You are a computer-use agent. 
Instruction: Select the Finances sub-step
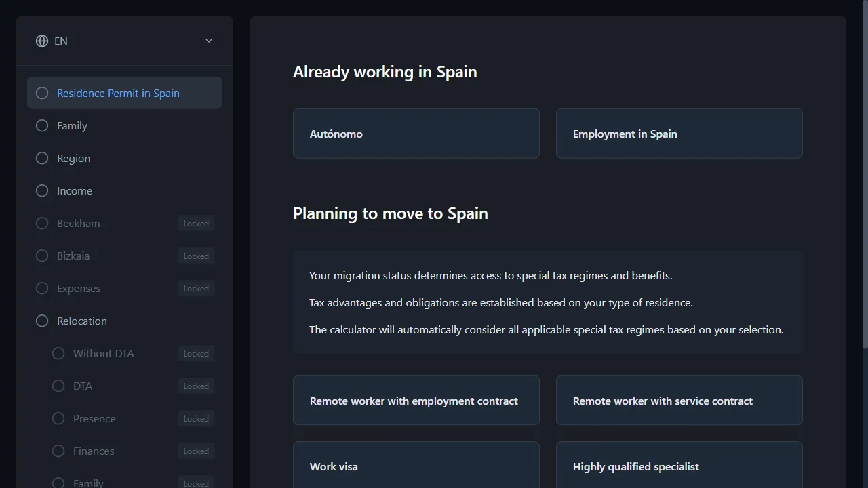pos(93,451)
